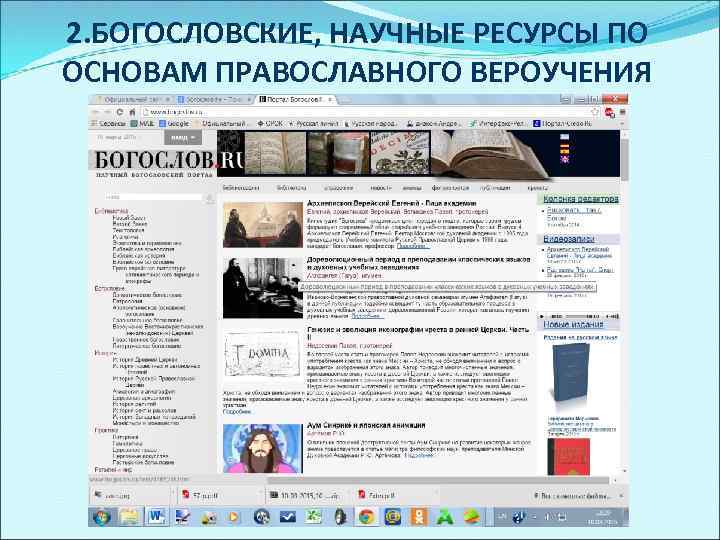Click the browser address bar
The height and width of the screenshot is (540, 720).
(365, 112)
